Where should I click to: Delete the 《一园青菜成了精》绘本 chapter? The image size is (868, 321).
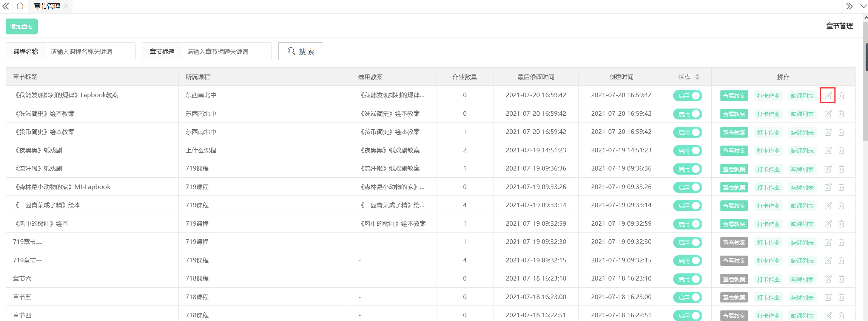click(x=841, y=206)
